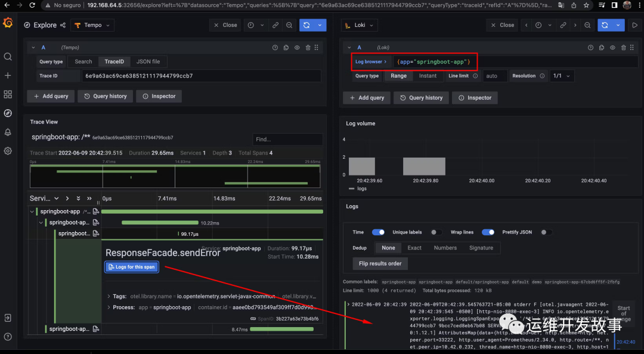Open the Resolution 1/1 dropdown

[x=562, y=76]
